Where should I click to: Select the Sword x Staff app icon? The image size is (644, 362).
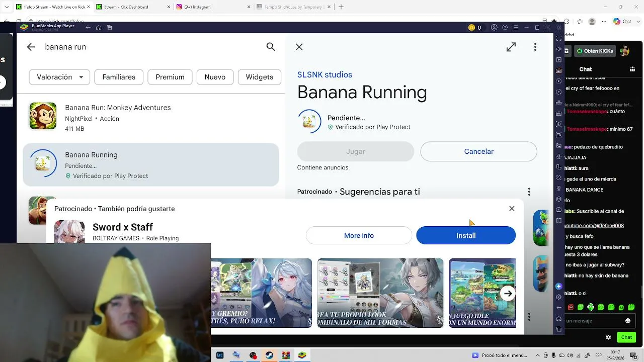(69, 232)
